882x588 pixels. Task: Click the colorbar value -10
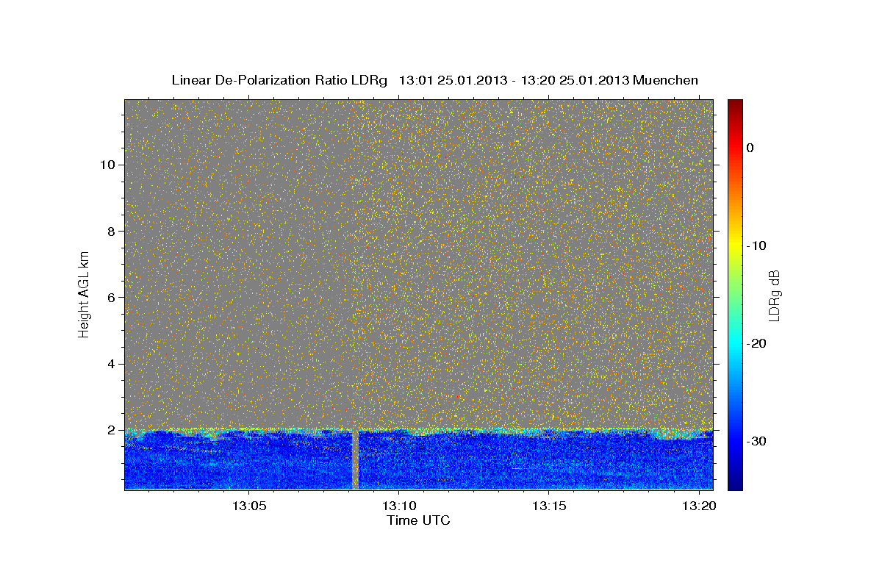[756, 245]
